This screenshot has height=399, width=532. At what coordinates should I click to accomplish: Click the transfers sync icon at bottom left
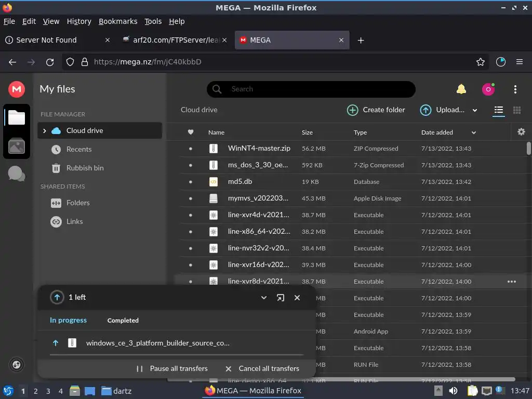[16, 365]
